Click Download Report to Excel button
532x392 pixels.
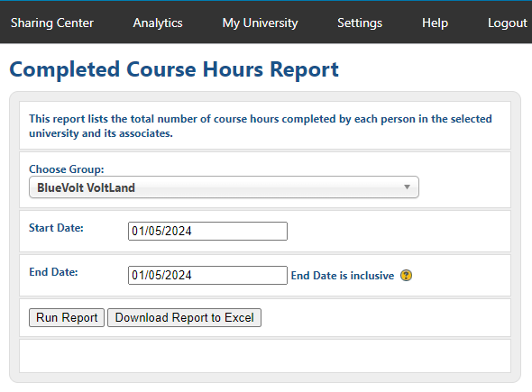(x=184, y=318)
